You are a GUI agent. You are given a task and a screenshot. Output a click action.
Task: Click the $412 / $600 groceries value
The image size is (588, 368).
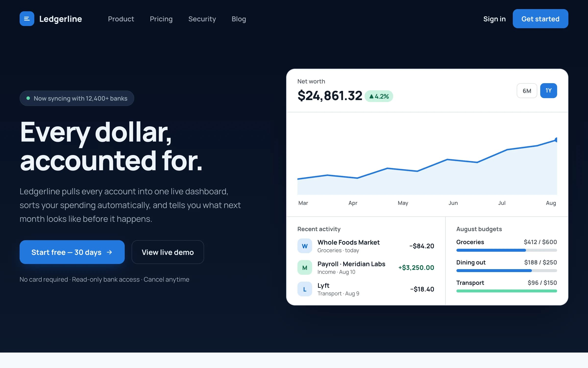(540, 242)
